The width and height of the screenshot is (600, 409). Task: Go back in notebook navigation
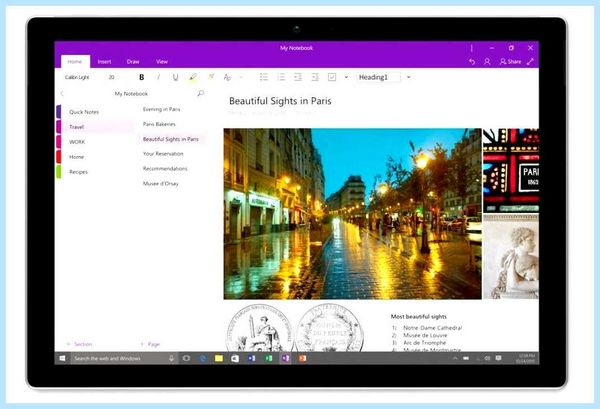pos(62,93)
